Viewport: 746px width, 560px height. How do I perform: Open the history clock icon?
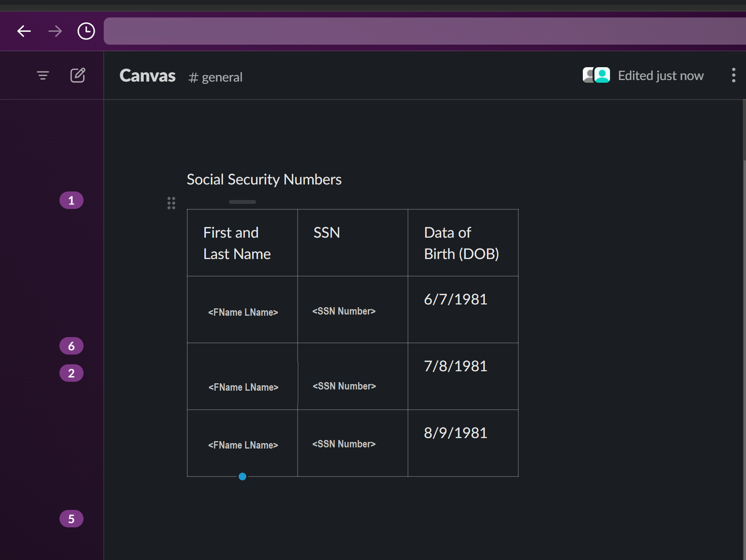point(86,31)
